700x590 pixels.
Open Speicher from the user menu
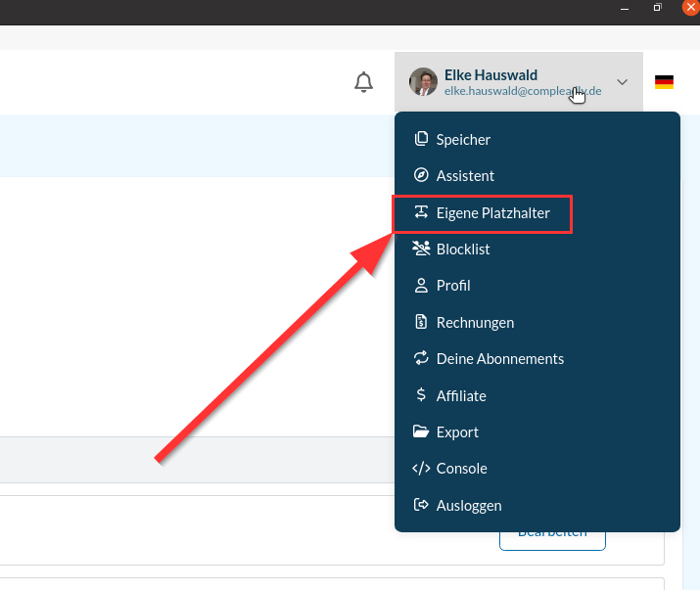(x=463, y=140)
